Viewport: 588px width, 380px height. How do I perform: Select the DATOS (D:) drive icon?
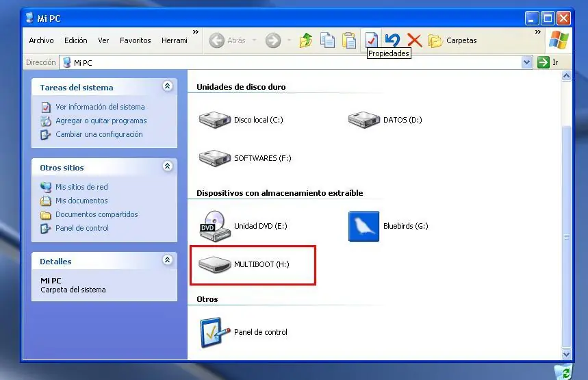tap(363, 120)
